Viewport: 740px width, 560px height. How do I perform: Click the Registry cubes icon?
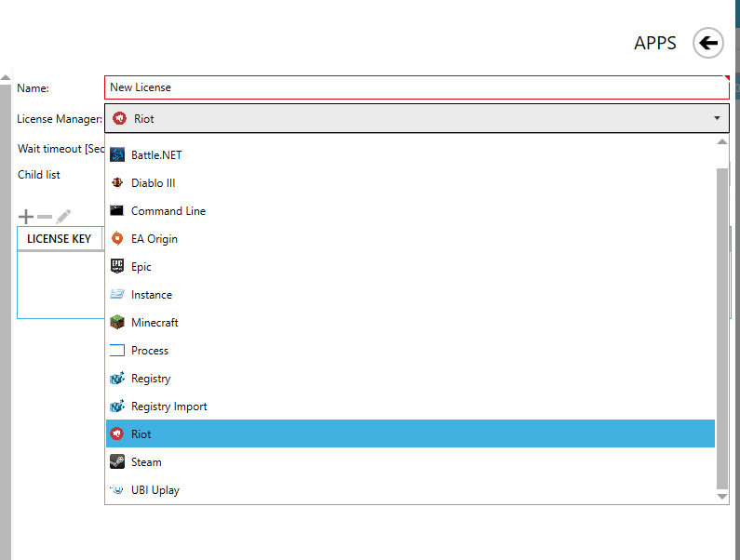(117, 378)
